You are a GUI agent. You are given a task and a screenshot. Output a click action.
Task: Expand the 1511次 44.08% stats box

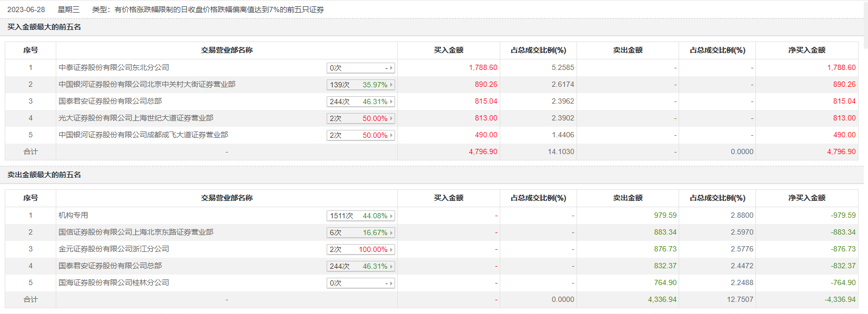click(x=360, y=216)
